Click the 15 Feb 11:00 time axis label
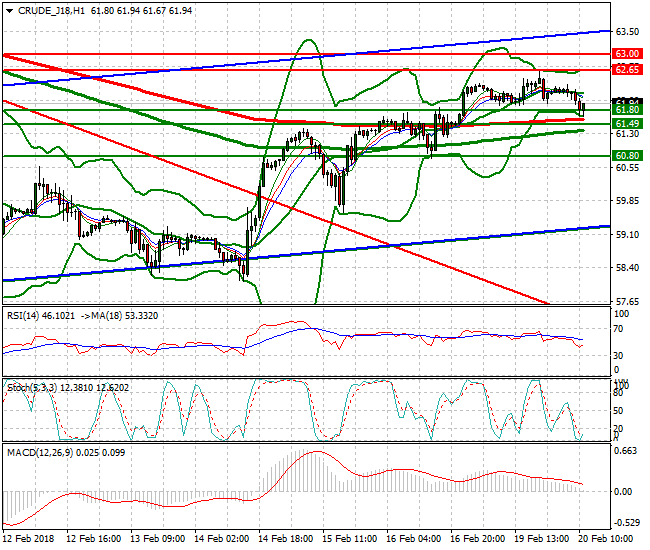The image size is (650, 550). pos(349,539)
